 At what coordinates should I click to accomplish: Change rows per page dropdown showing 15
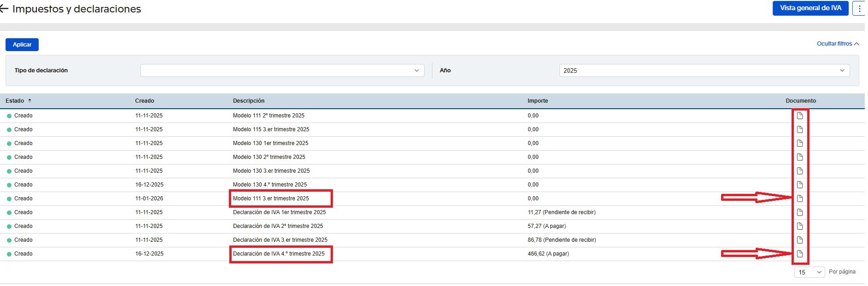[x=810, y=272]
